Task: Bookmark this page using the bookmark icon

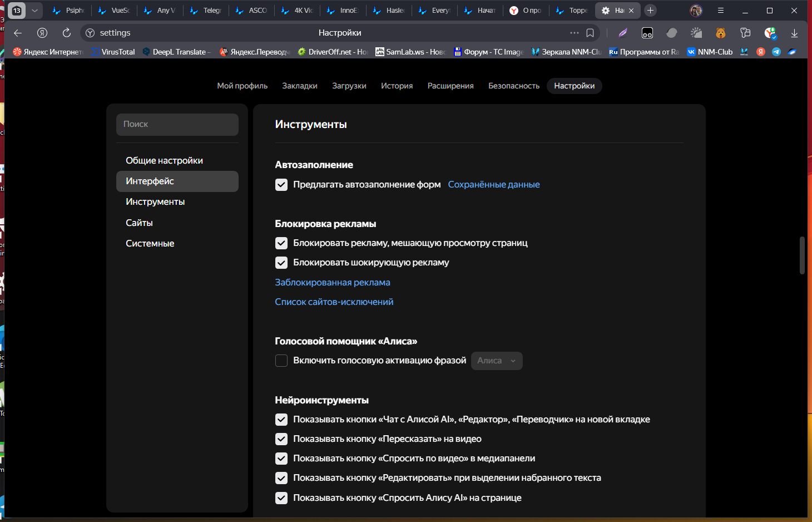Action: (x=590, y=33)
